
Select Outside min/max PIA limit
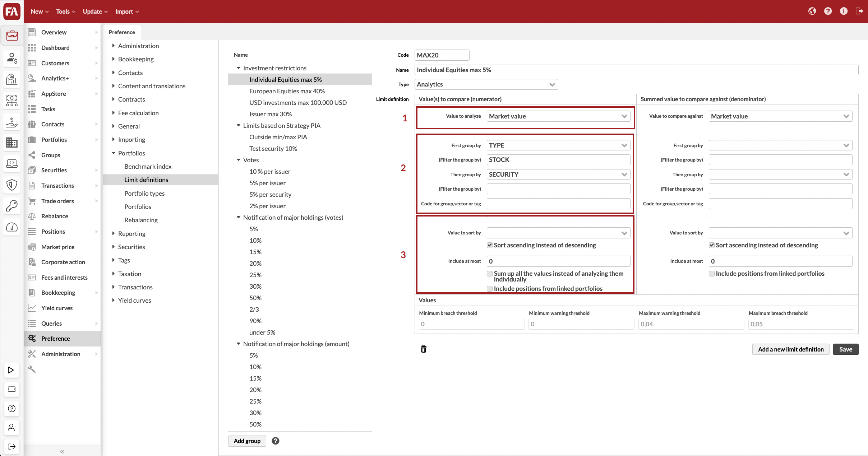[x=278, y=137]
